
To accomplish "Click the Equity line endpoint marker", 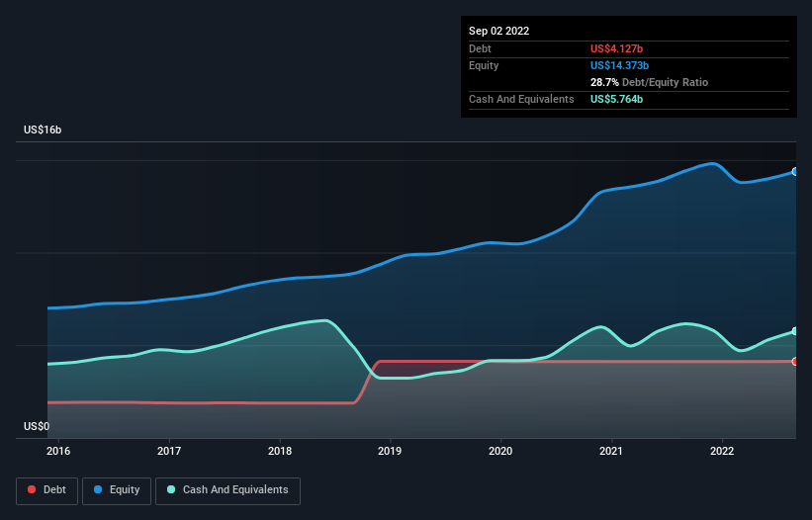I will [795, 172].
